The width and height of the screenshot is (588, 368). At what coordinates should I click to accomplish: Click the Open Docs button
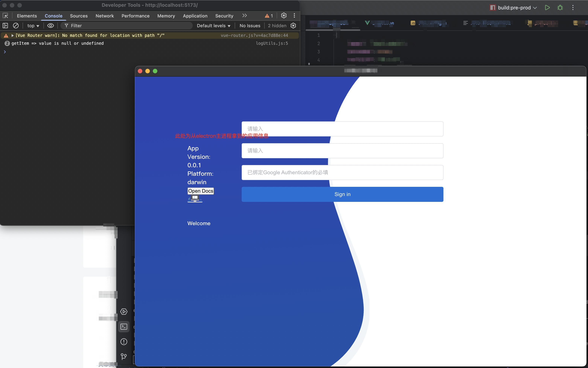tap(201, 191)
